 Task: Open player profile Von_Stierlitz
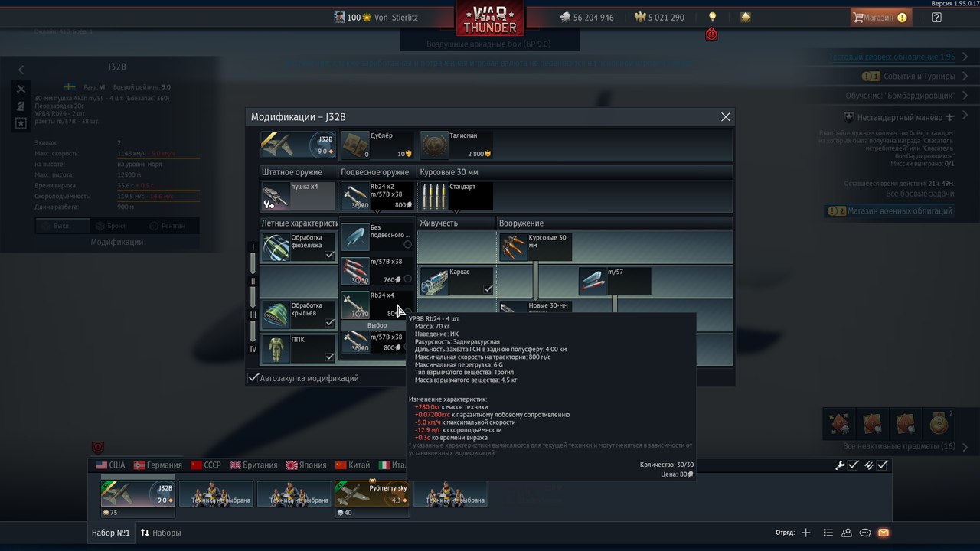(376, 17)
